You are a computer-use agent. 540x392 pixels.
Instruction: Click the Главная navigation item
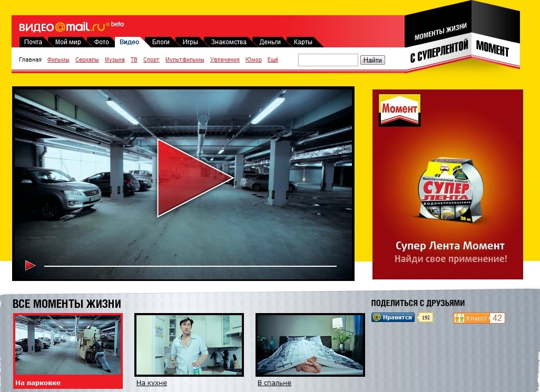pyautogui.click(x=30, y=59)
